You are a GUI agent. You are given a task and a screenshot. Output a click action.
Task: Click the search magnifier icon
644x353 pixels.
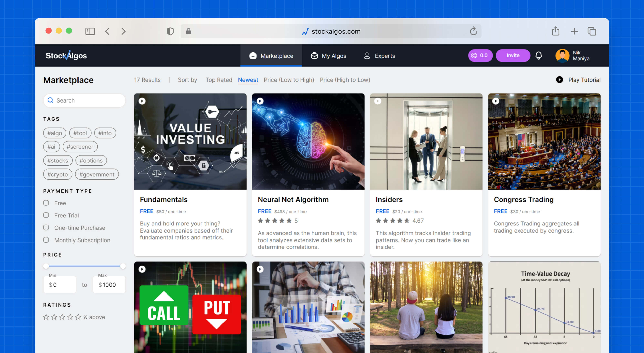50,100
